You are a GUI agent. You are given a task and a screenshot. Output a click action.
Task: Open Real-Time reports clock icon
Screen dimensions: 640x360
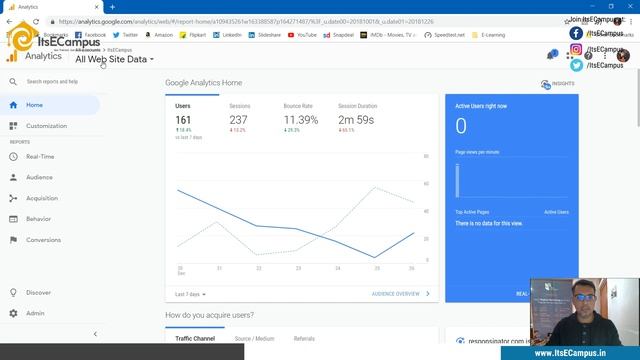click(13, 157)
